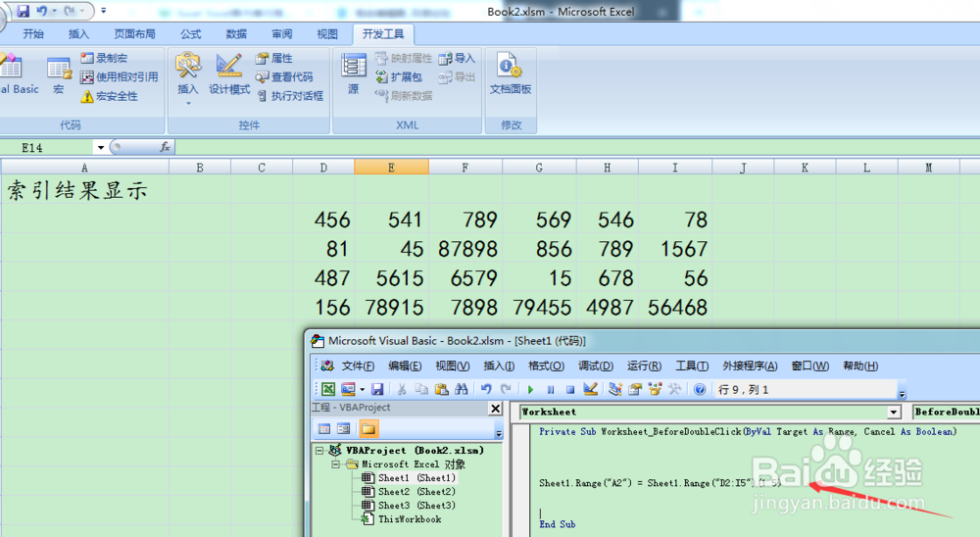Switch to the 公式 ribbon tab
This screenshot has height=537, width=980.
(x=191, y=34)
